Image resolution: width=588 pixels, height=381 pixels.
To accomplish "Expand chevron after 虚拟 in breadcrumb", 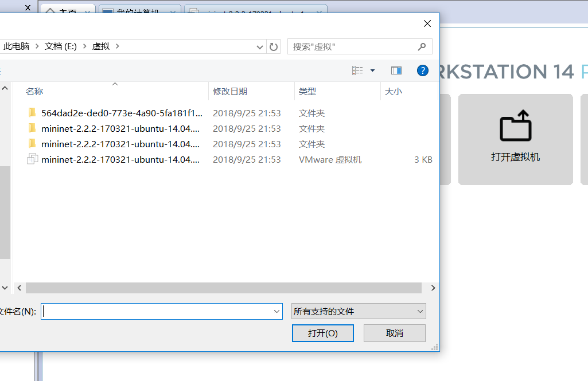I will point(118,46).
